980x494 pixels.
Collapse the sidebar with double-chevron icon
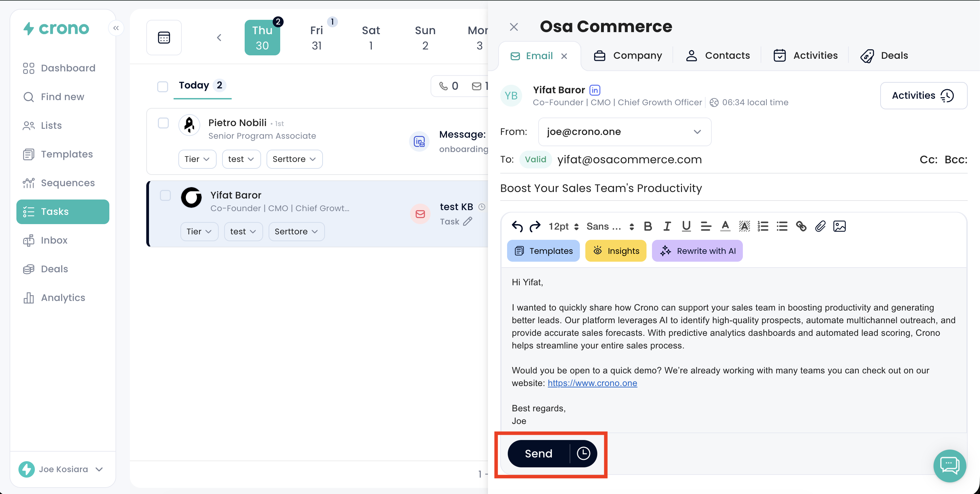[116, 28]
